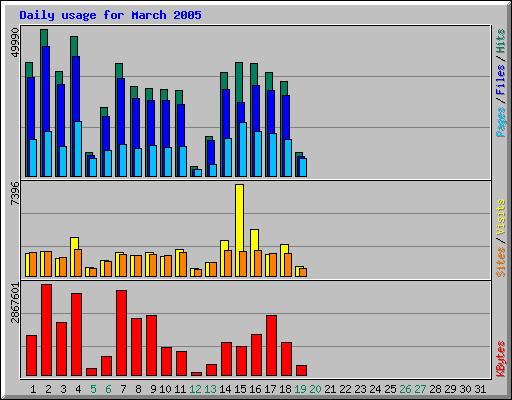
Task: Click green weekend day 13 label
Action: (x=210, y=389)
